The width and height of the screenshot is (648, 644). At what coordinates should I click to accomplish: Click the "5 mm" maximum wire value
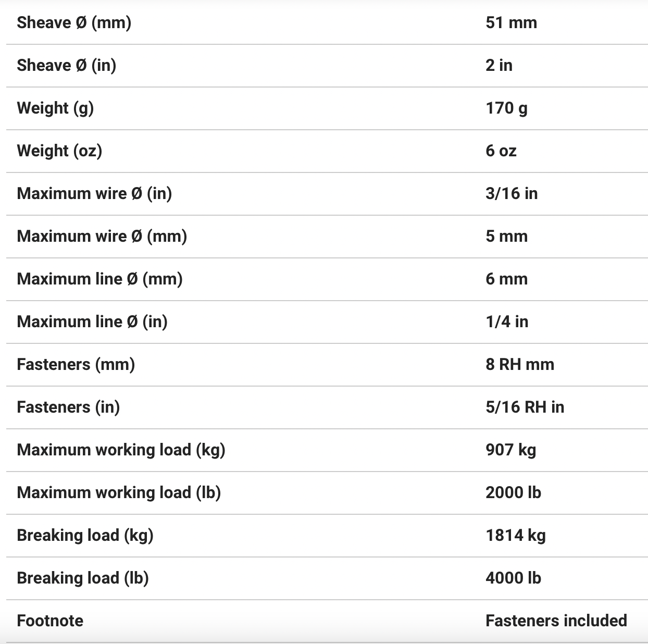(506, 236)
